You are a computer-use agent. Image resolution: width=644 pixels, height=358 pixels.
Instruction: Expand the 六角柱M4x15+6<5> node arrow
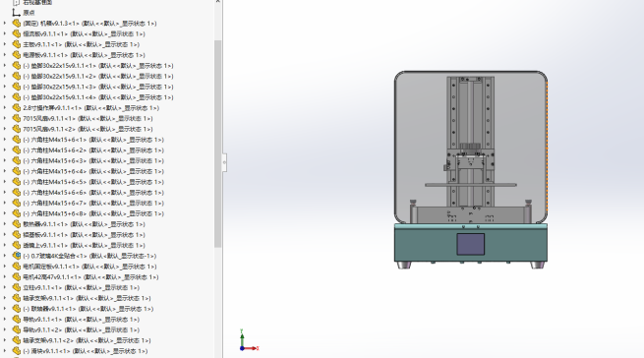click(x=5, y=182)
